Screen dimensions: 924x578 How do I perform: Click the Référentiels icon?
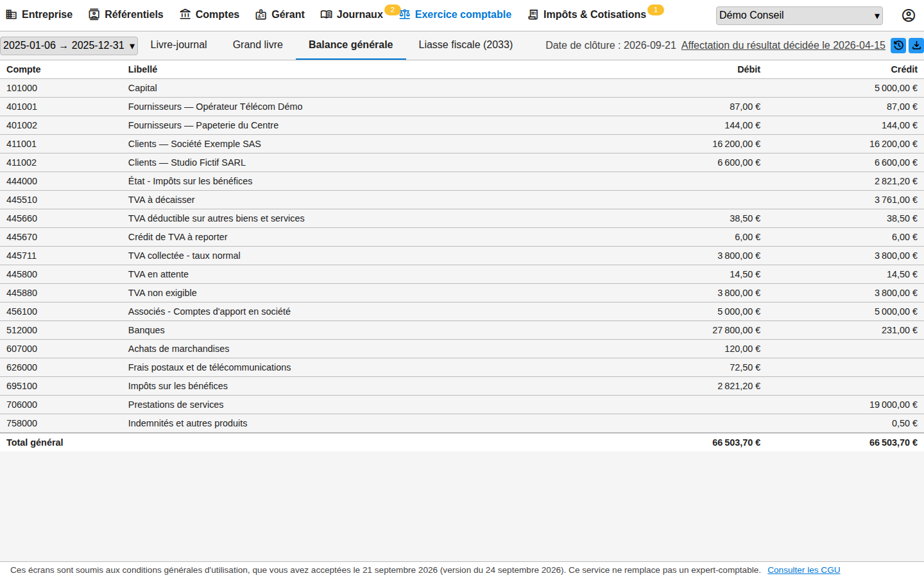(94, 14)
